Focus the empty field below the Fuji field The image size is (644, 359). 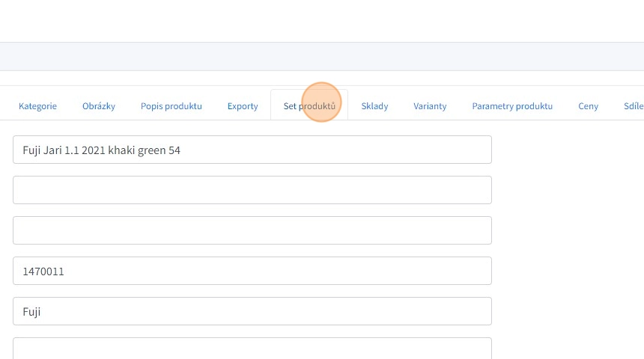click(x=252, y=349)
